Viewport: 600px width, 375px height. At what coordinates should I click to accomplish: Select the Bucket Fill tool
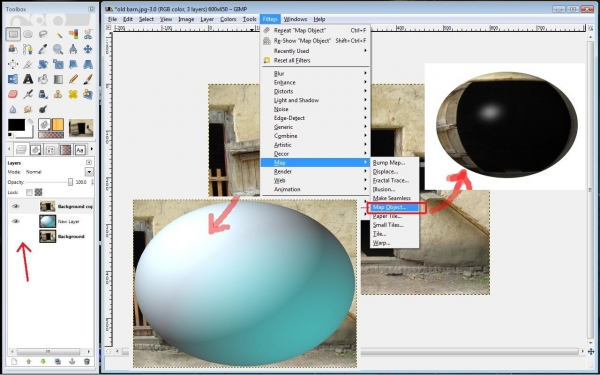[x=43, y=79]
